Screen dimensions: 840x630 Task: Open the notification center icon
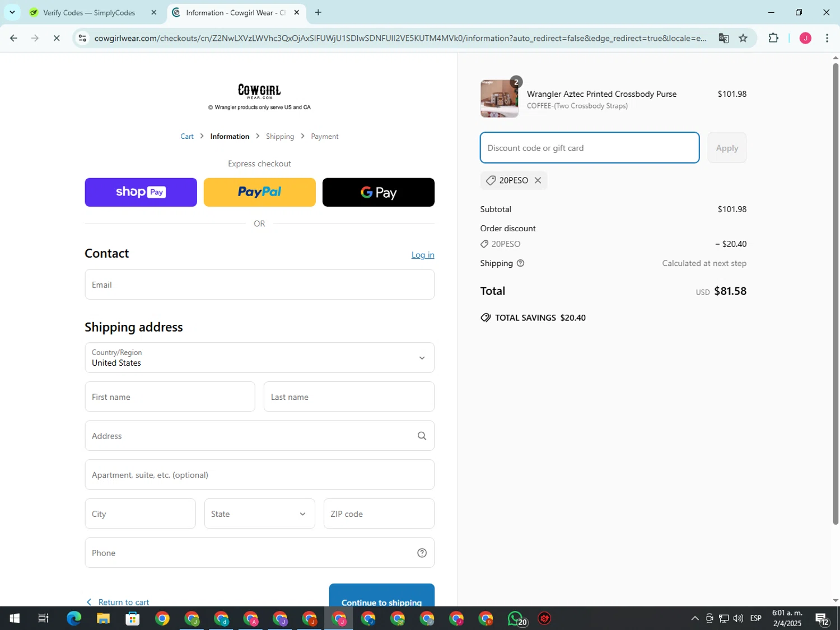pyautogui.click(x=822, y=618)
